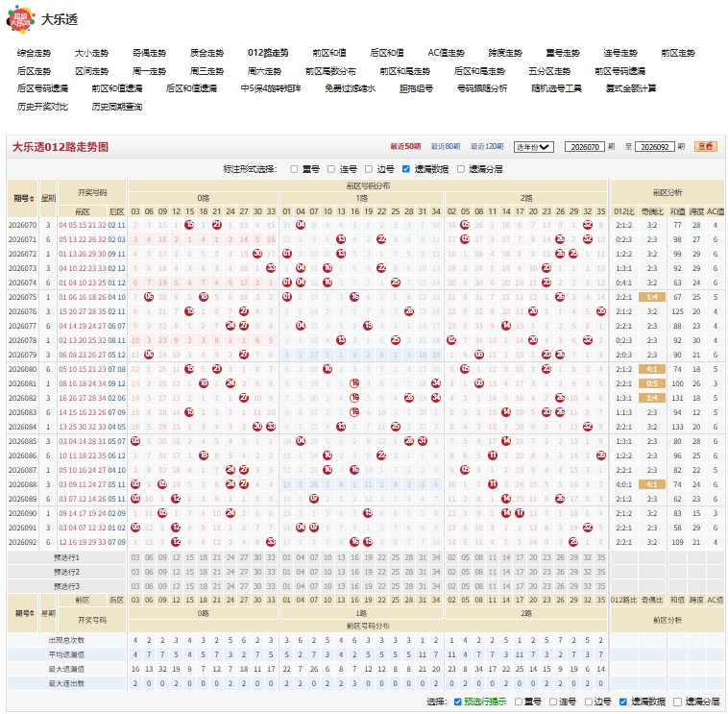Enable 边号 checkbox in 标注形式选择 row
The image size is (728, 714).
click(x=369, y=169)
